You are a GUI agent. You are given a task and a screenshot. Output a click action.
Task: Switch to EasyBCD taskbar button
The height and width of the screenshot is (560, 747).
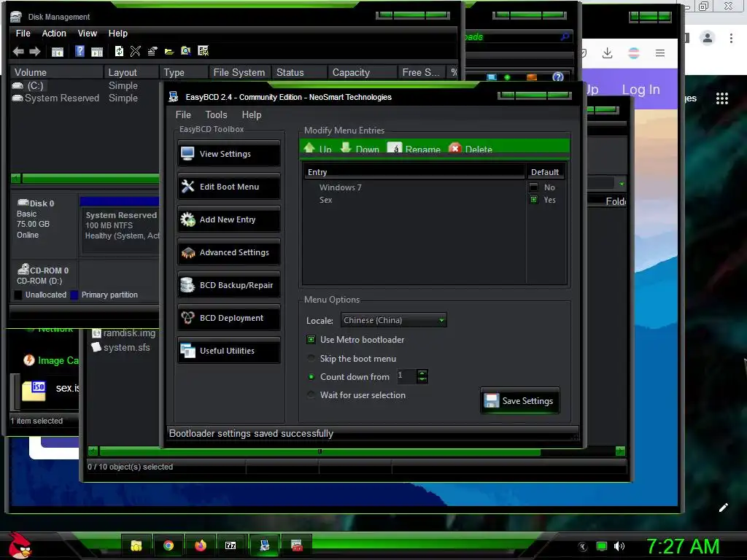pyautogui.click(x=264, y=545)
